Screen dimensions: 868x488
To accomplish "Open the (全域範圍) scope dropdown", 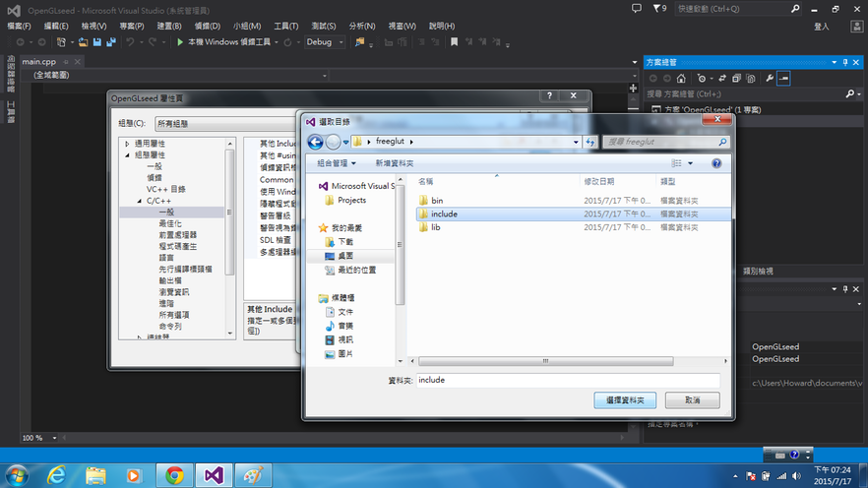I will (x=325, y=75).
